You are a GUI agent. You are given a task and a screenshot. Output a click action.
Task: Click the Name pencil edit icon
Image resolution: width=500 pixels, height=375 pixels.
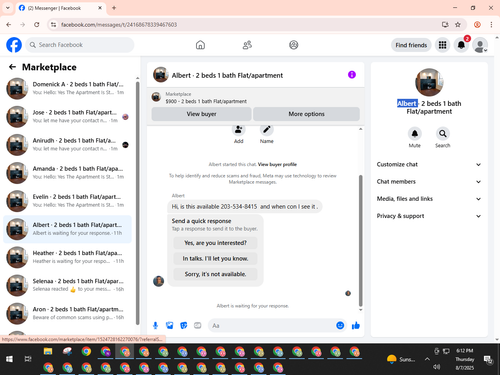tap(267, 130)
